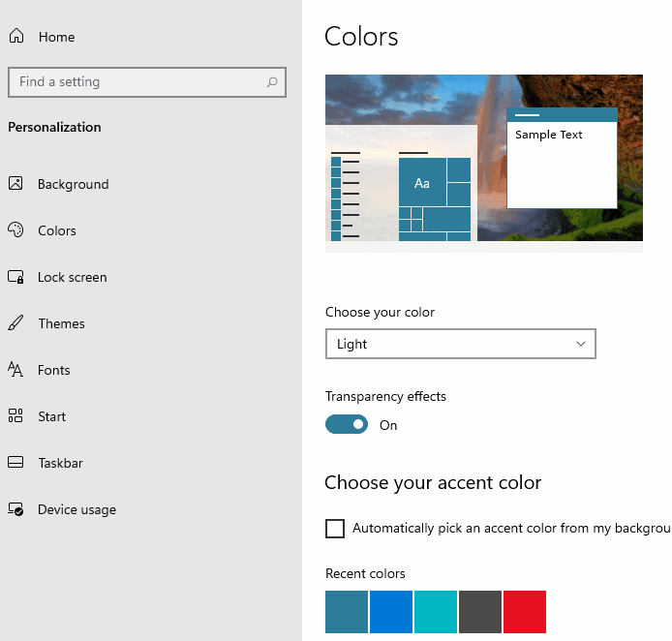
Task: Click the Lock screen icon
Action: pos(15,277)
